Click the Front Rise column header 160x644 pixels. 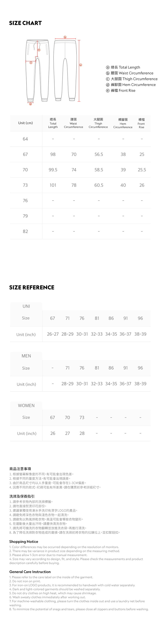pyautogui.click(x=142, y=123)
